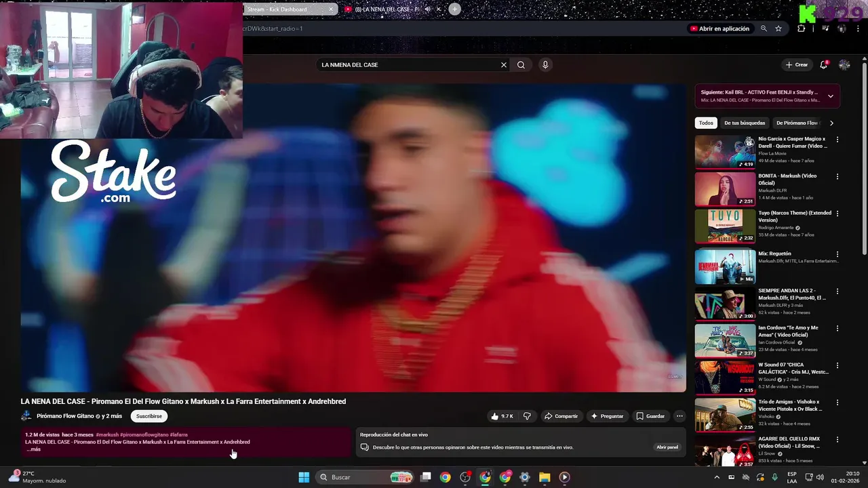Viewport: 868px width, 488px height.
Task: Open Tuyo Narcos Theme thumbnail
Action: (725, 226)
